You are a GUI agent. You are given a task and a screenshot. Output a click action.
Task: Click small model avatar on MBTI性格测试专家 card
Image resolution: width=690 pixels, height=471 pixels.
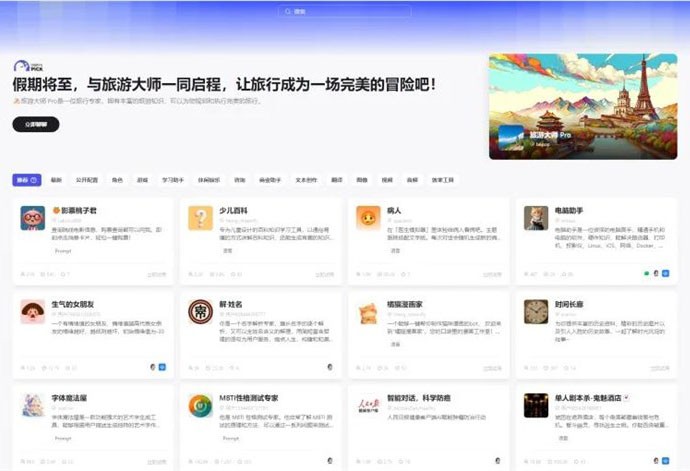[x=330, y=461]
